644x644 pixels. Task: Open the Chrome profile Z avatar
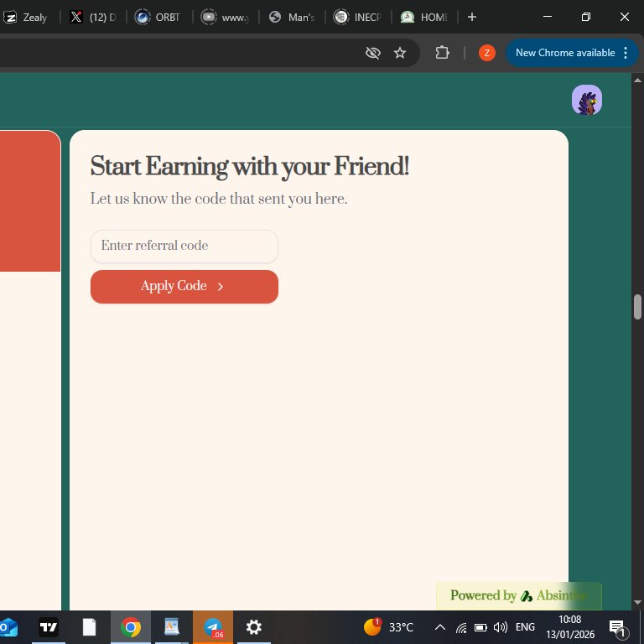coord(486,53)
